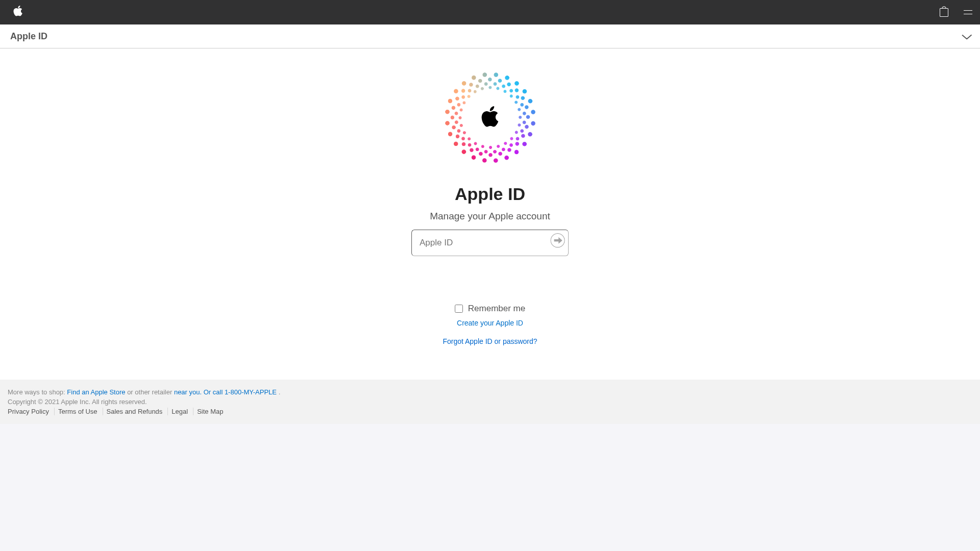Open Find an Apple Store link
980x551 pixels.
(96, 392)
